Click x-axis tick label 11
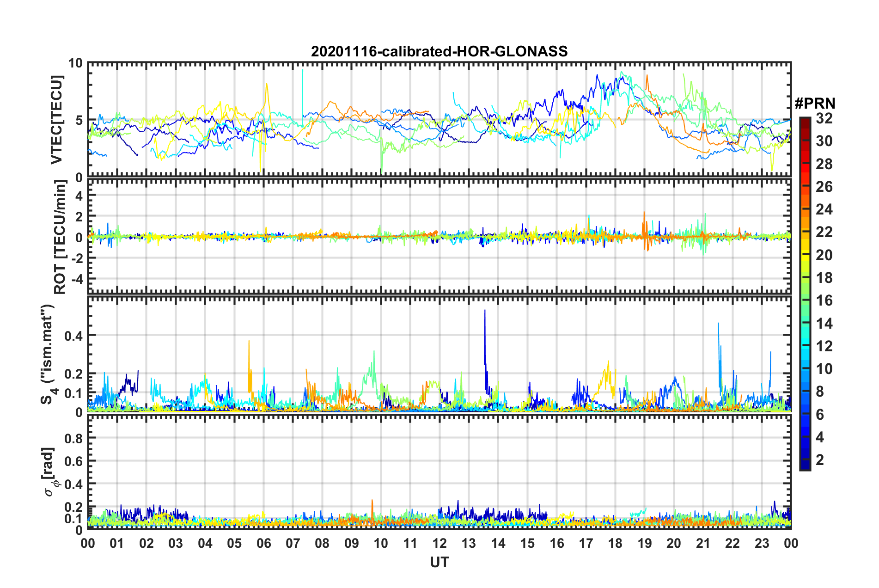The width and height of the screenshot is (879, 588). pyautogui.click(x=410, y=543)
